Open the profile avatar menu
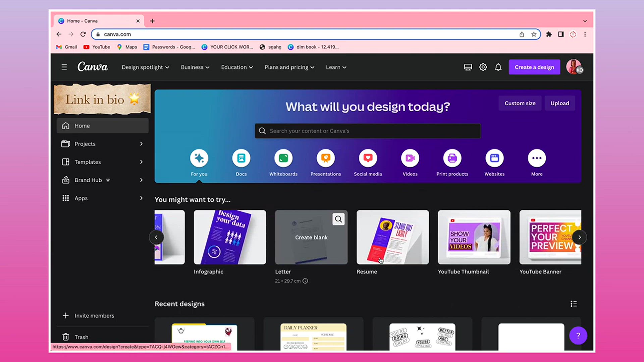The height and width of the screenshot is (362, 644). [x=574, y=67]
